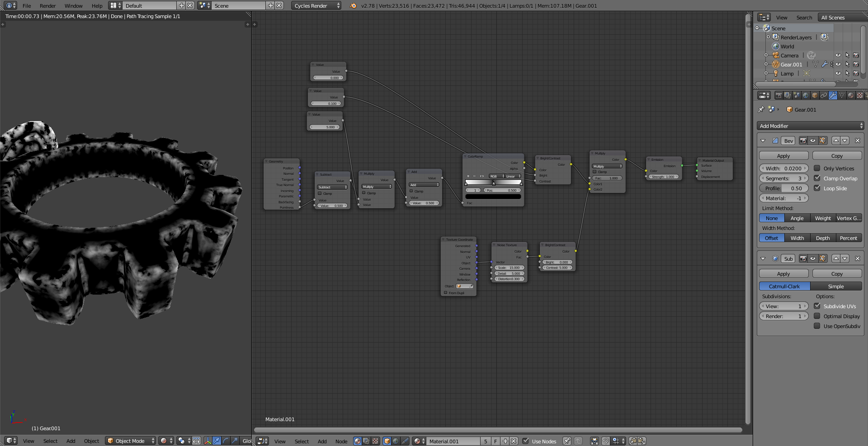Toggle node editor pin icon
The image size is (868, 446).
pyautogui.click(x=566, y=441)
